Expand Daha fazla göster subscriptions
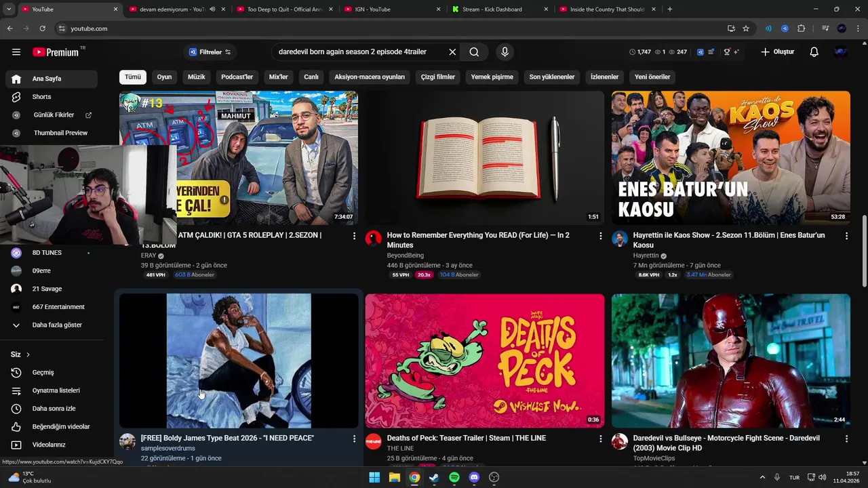Screen dimensions: 868x488 point(52,325)
